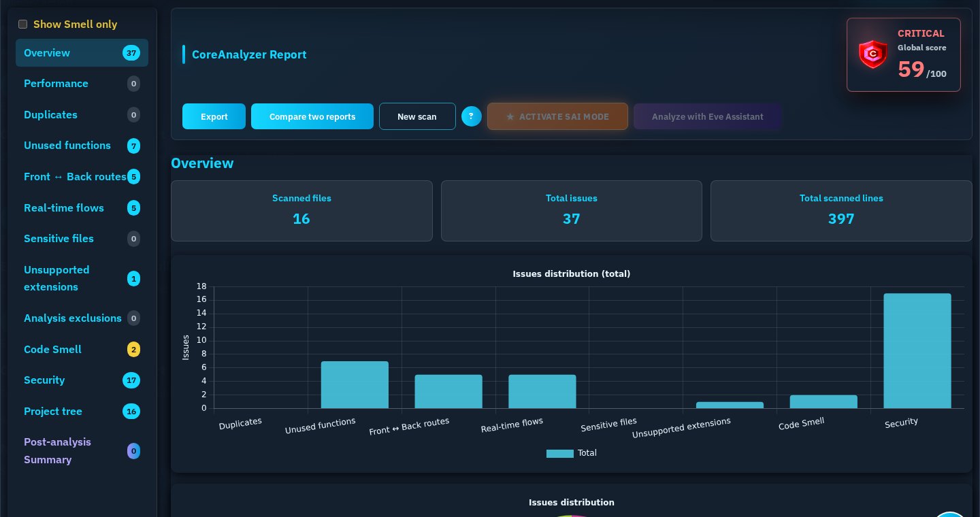Click the Front ↔ Back routes chart bar
Screen dimensions: 980x517
click(448, 392)
